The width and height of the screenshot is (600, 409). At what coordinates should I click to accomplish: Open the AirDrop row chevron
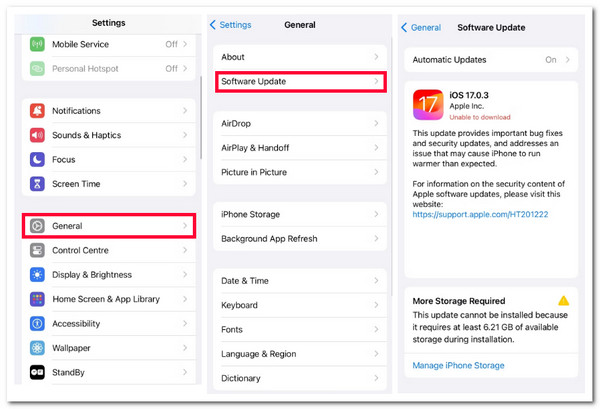377,124
